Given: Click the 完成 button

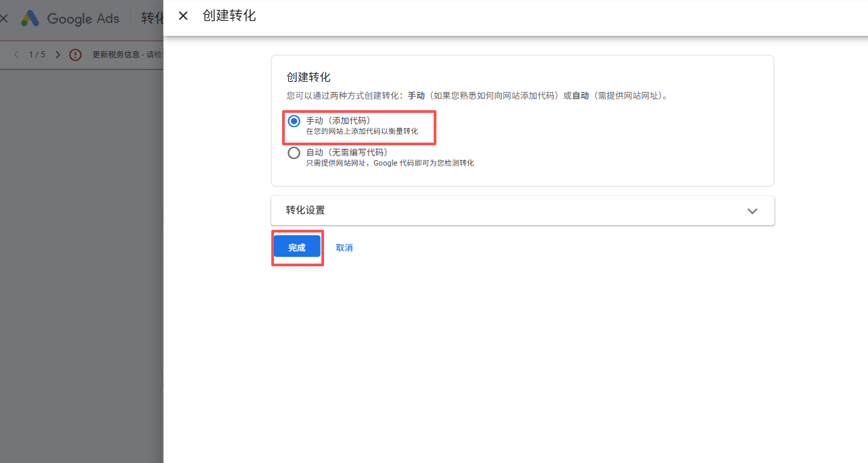Looking at the screenshot, I should [297, 247].
